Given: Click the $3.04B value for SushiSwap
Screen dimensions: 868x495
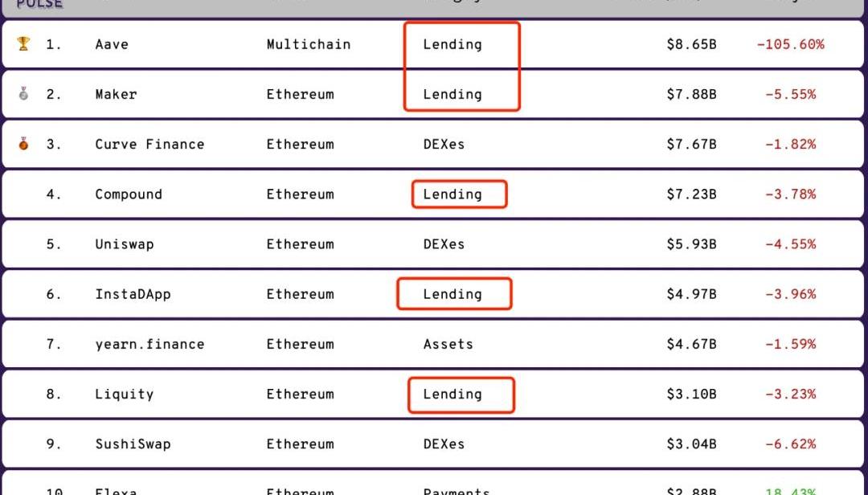Looking at the screenshot, I should (691, 444).
